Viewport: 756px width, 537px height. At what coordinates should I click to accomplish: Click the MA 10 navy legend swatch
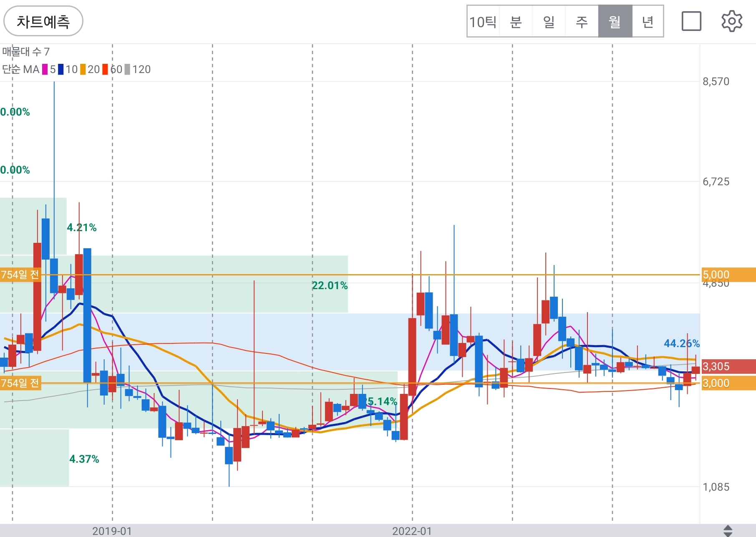(x=61, y=69)
